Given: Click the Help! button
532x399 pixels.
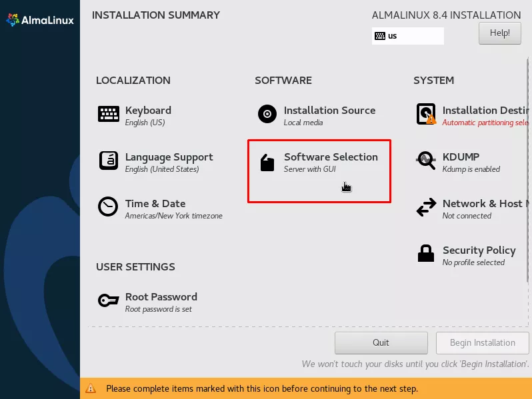Looking at the screenshot, I should pos(500,33).
